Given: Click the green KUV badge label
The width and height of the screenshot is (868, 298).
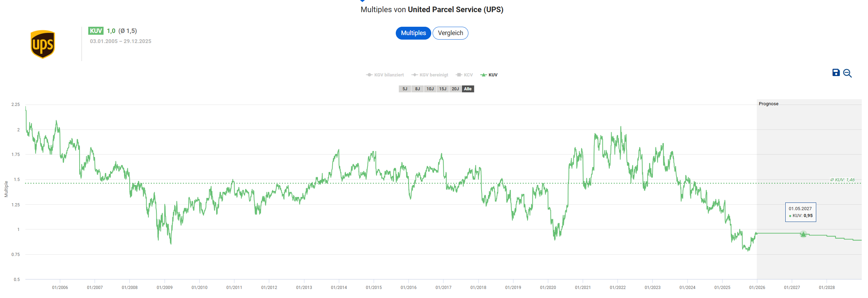Looking at the screenshot, I should (x=96, y=31).
